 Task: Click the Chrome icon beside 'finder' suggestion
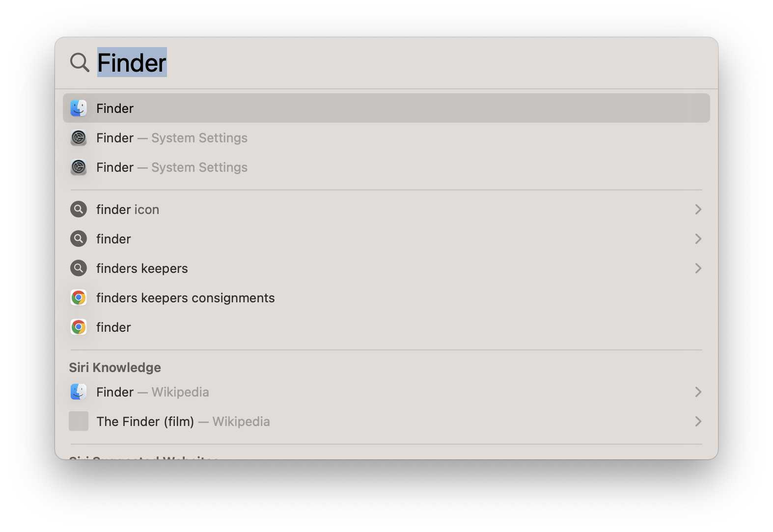coord(79,327)
